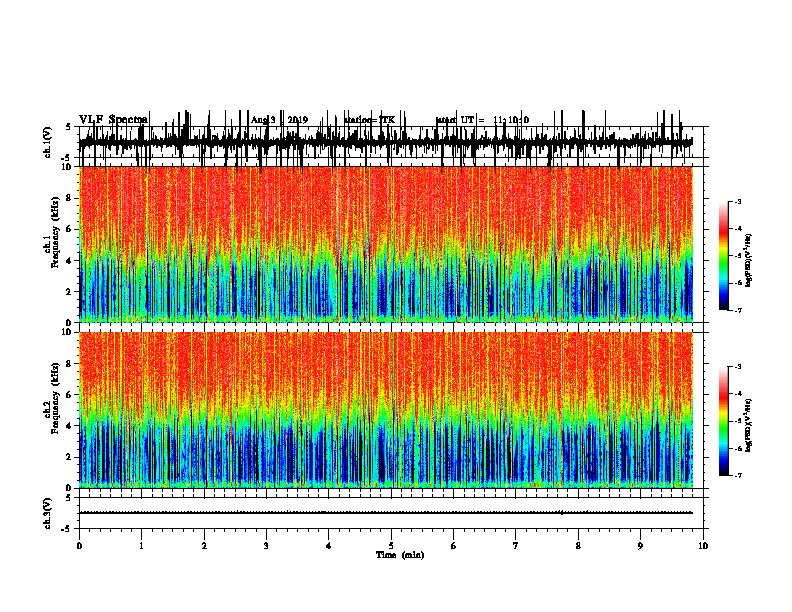Click inside the ch.1 spectrogram plot
Viewport: 792px width, 612px height.
386,244
